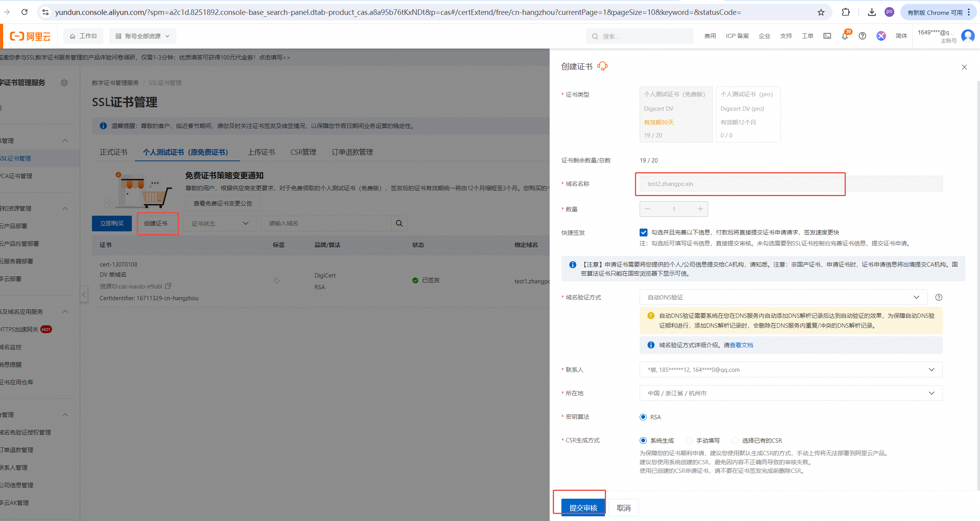
Task: Open help question mark icon in header
Action: 862,36
